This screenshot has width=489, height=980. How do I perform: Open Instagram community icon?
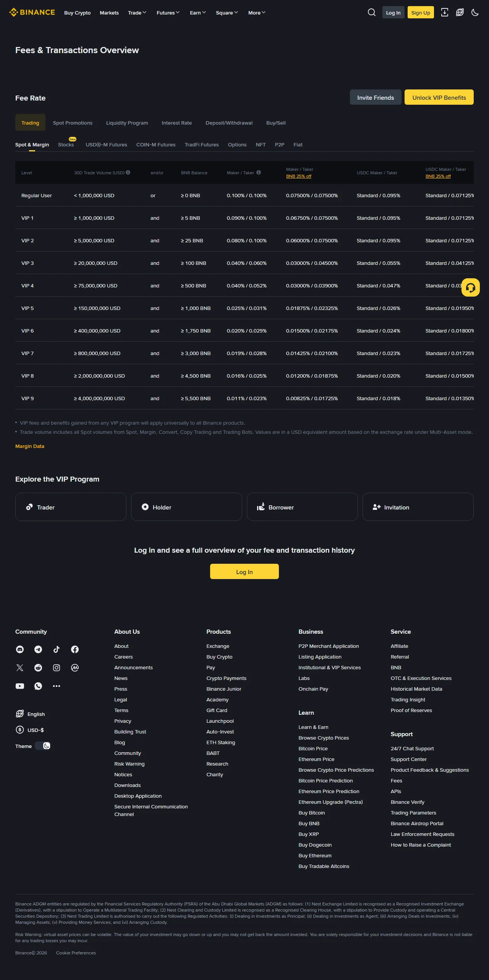(57, 668)
